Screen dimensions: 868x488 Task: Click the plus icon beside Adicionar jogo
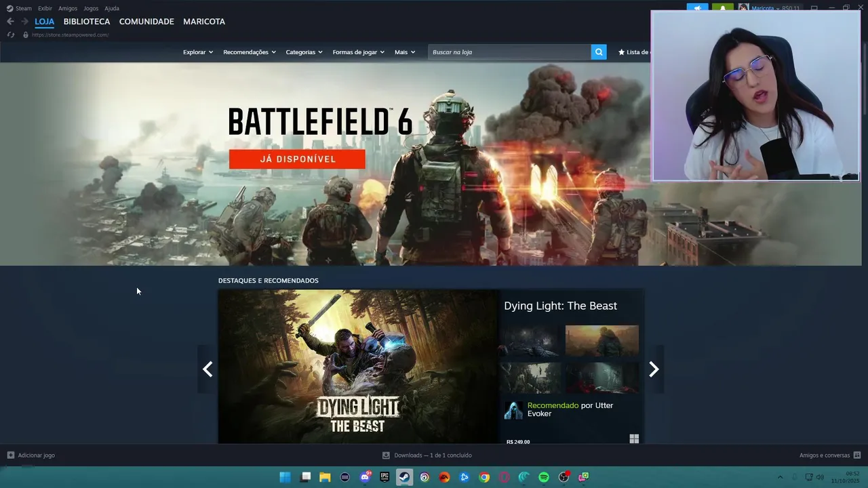click(x=10, y=455)
